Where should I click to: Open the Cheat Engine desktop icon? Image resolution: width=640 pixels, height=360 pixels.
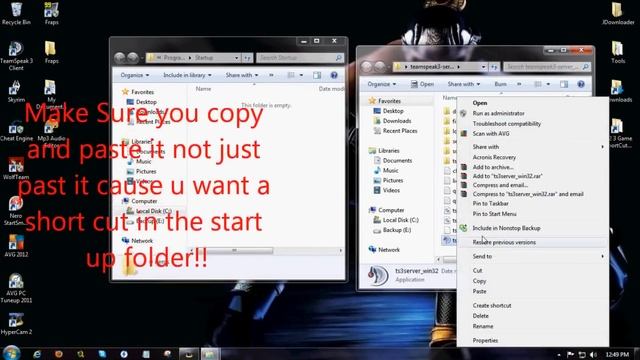tap(16, 131)
